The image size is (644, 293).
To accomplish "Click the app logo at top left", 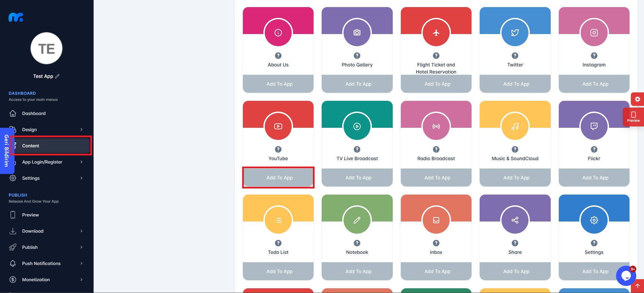I will [x=16, y=17].
